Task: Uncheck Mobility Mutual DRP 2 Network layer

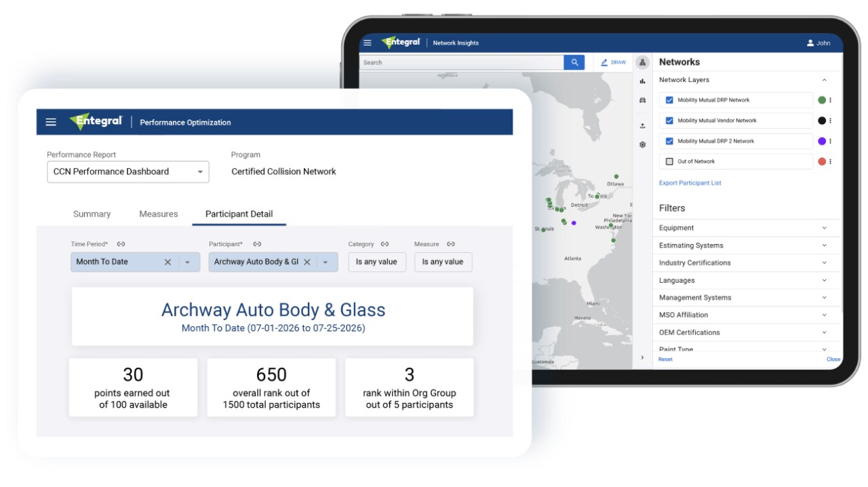Action: click(x=669, y=141)
